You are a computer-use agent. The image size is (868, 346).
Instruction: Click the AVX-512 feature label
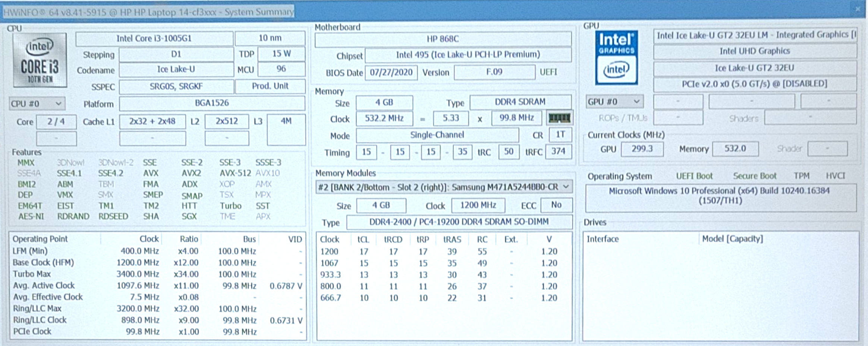click(235, 173)
